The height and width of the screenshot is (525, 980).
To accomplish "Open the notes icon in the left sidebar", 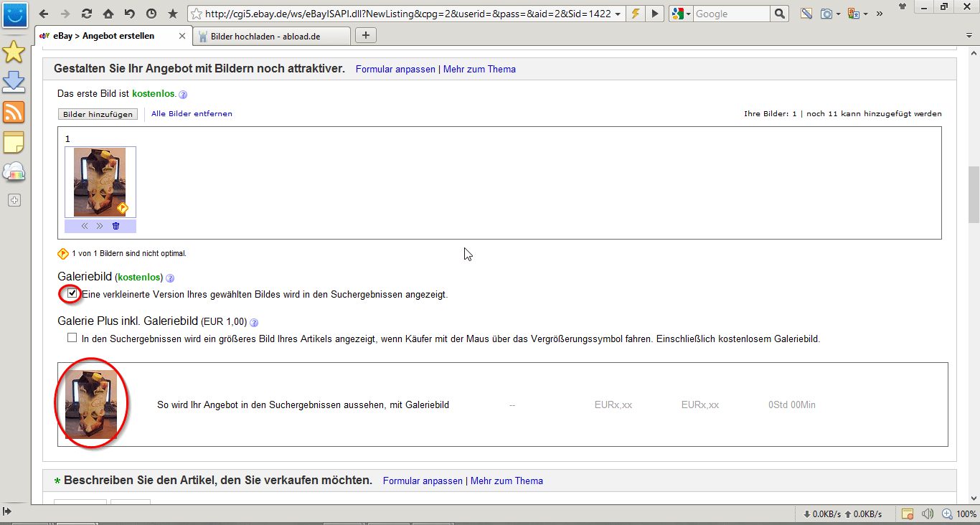I will coord(14,143).
